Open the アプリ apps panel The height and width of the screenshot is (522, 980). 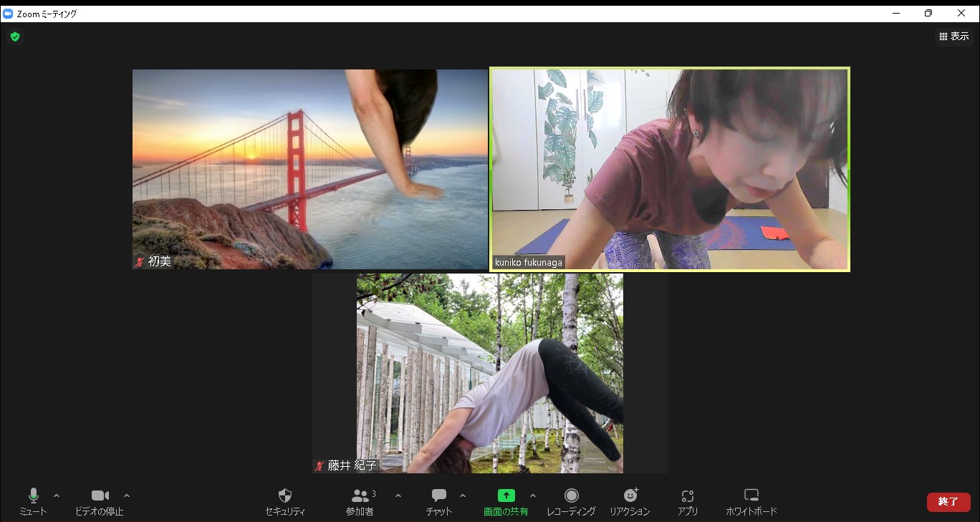(688, 502)
